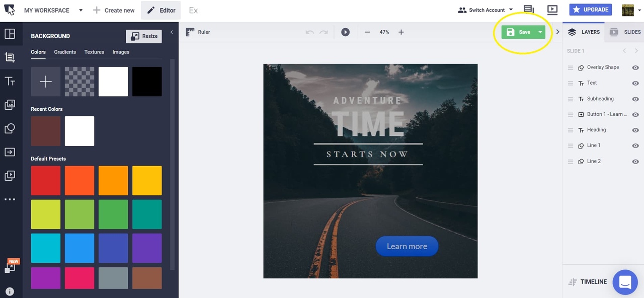The width and height of the screenshot is (644, 298).
Task: Click the shape icon beside Line 2 layer
Action: tap(581, 162)
